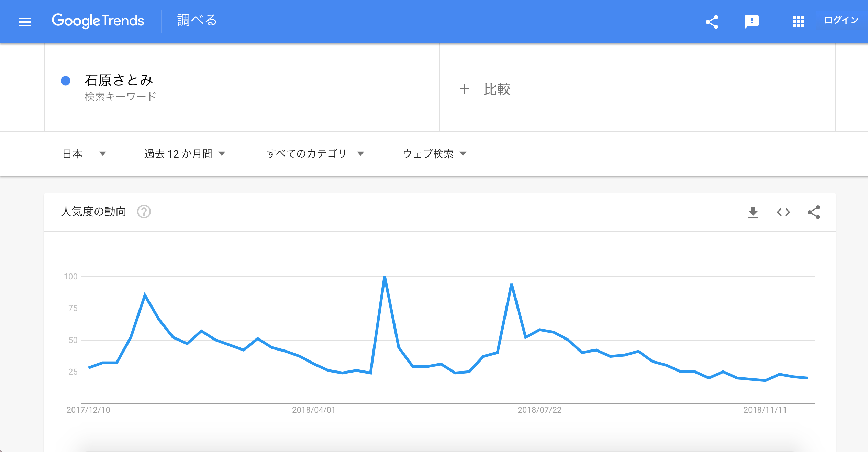The image size is (868, 452).
Task: Share the 人気度の動向 chart
Action: coord(813,212)
